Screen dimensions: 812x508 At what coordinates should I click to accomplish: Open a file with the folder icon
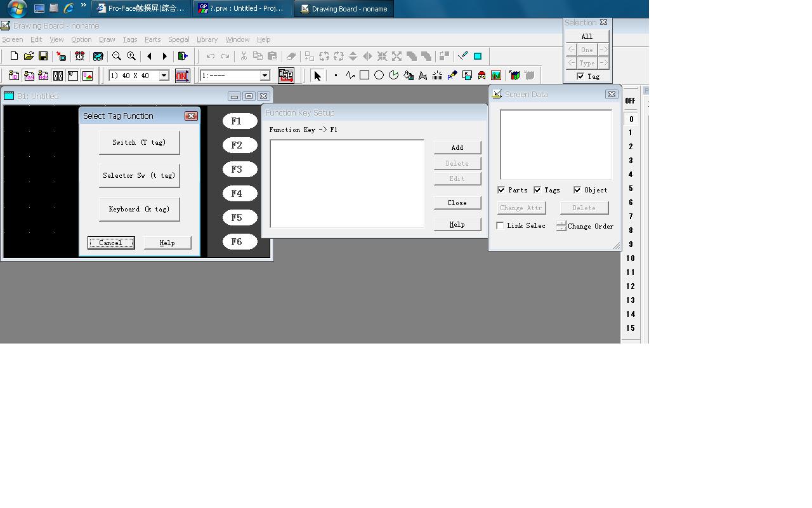pyautogui.click(x=29, y=57)
